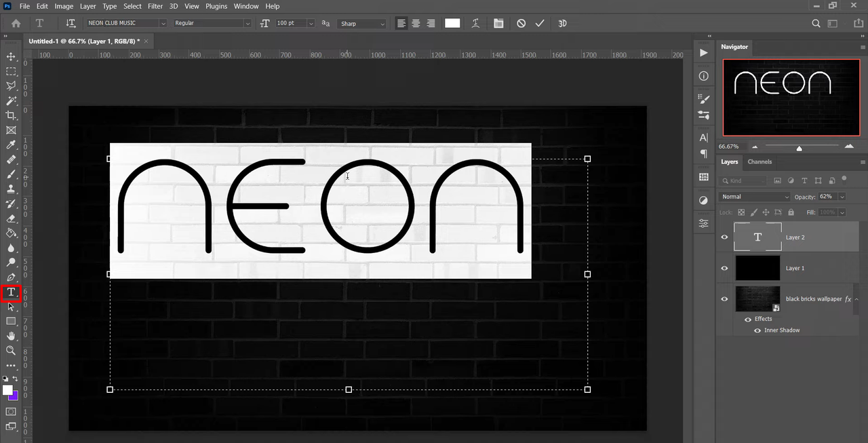Switch to the Channels tab
Viewport: 868px width, 443px height.
click(x=759, y=162)
